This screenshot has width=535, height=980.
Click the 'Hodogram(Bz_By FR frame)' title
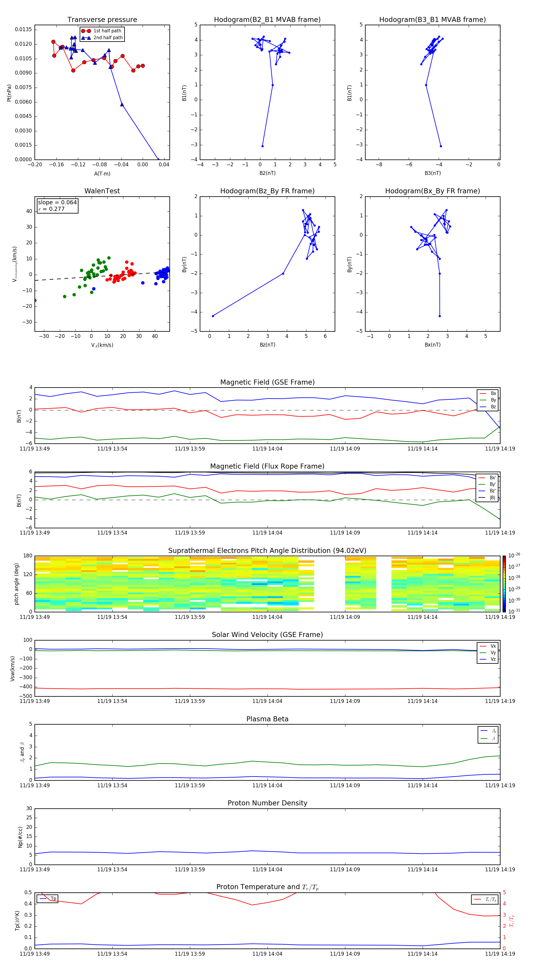pyautogui.click(x=267, y=191)
